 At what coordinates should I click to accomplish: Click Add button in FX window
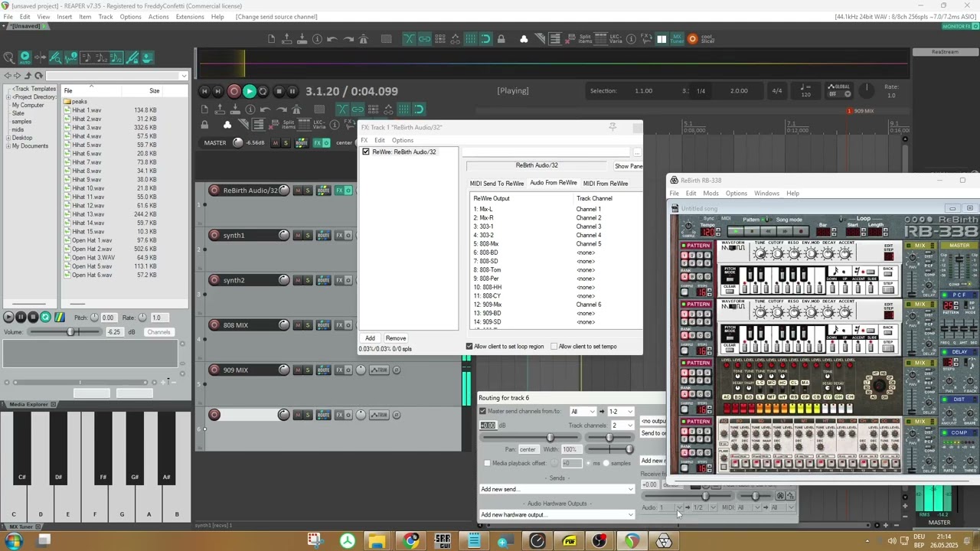click(370, 338)
